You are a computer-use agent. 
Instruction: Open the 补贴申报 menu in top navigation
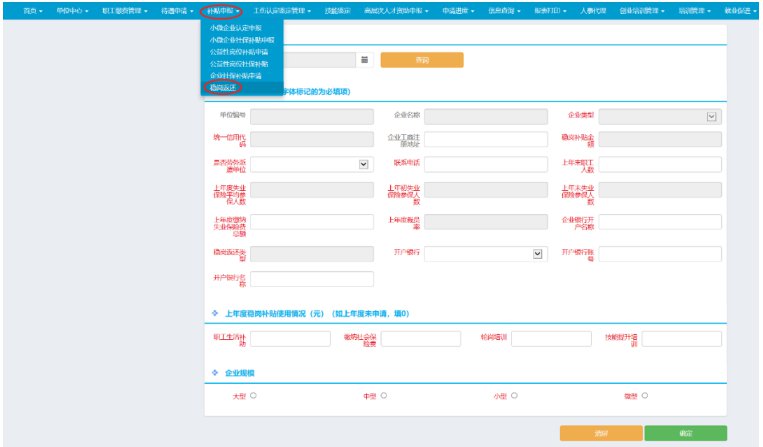[223, 11]
